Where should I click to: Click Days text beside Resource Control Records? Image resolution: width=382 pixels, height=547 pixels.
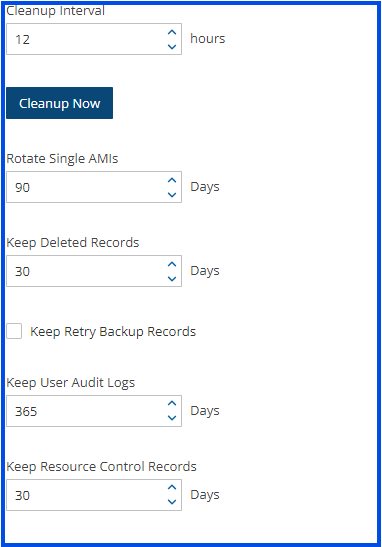coord(205,495)
